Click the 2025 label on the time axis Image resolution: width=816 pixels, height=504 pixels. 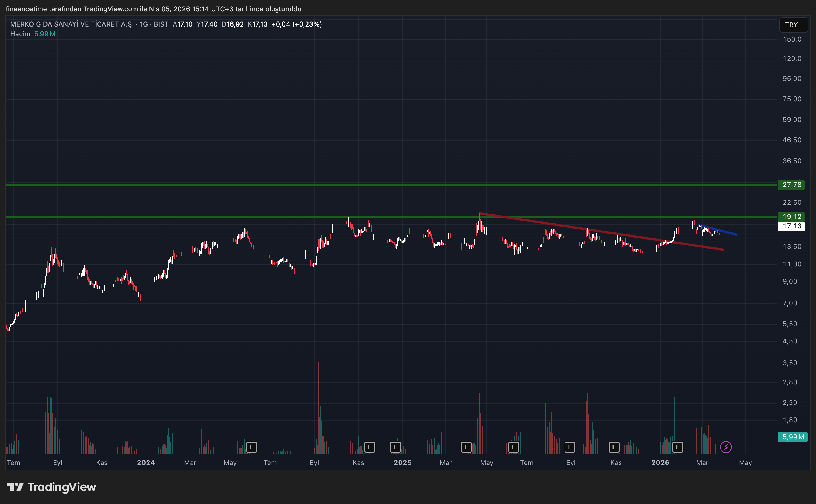click(x=402, y=463)
